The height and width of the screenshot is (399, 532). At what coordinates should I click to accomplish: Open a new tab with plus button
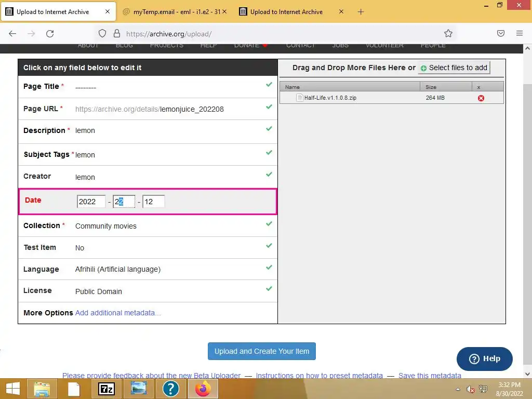point(361,12)
